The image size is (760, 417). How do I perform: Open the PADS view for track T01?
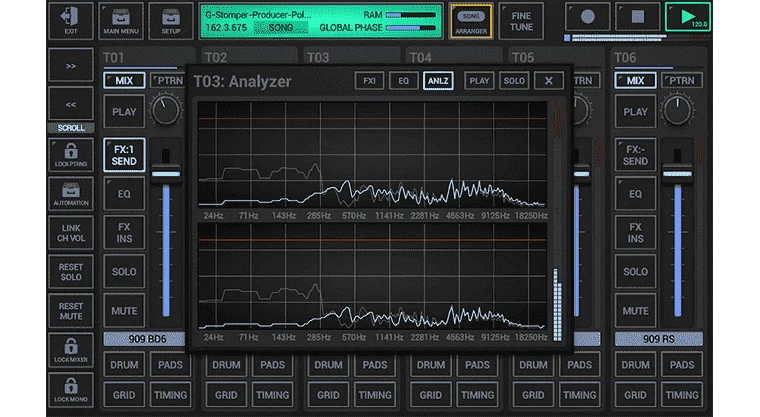[x=170, y=365]
